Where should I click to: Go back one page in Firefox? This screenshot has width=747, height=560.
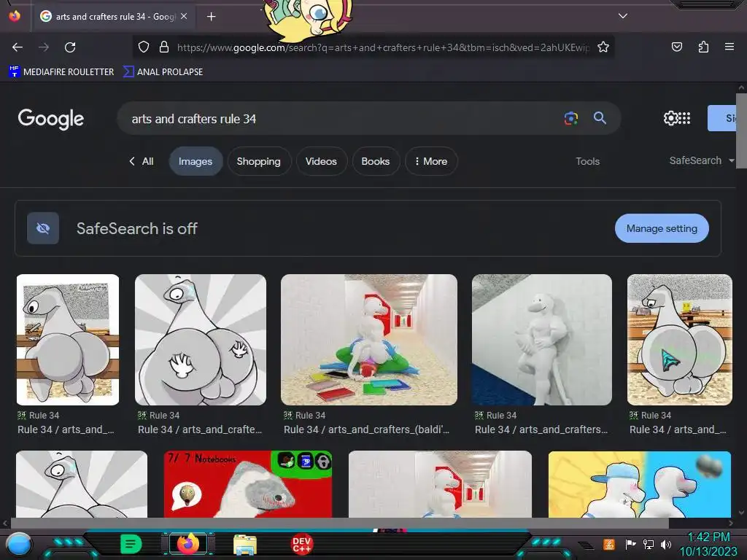[x=18, y=47]
